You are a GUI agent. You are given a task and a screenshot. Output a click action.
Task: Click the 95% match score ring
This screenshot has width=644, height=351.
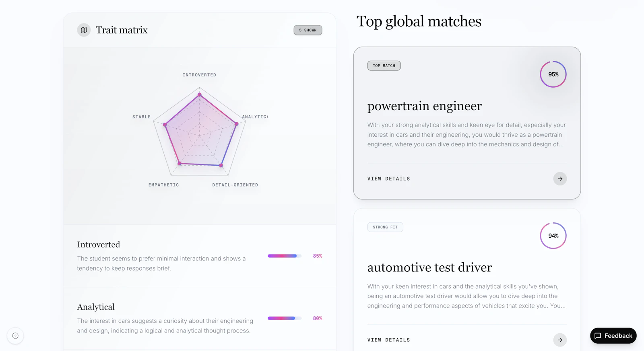pos(553,74)
